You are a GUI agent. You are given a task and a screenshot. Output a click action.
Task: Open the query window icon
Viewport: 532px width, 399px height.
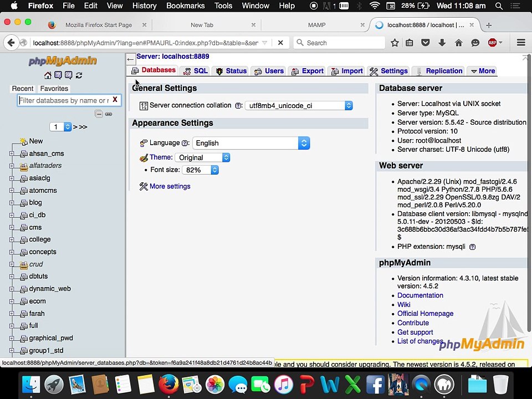(x=69, y=75)
